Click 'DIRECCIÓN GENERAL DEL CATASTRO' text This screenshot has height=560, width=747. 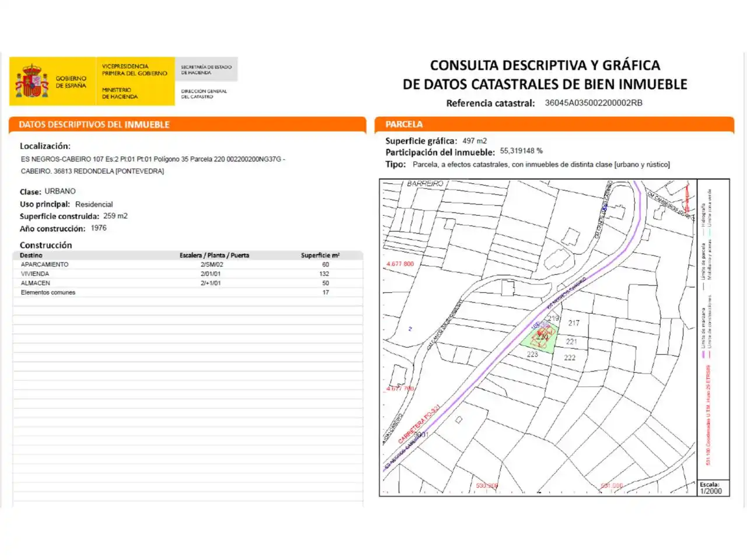(x=204, y=94)
